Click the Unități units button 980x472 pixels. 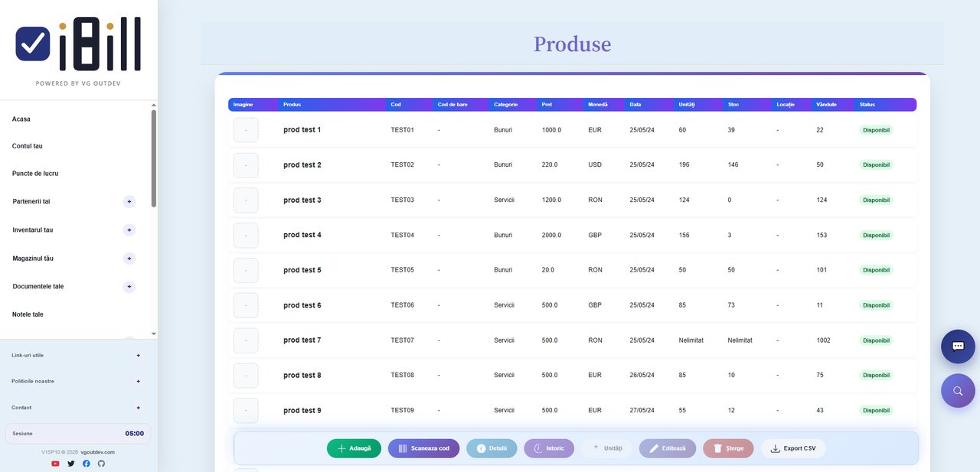[607, 448]
